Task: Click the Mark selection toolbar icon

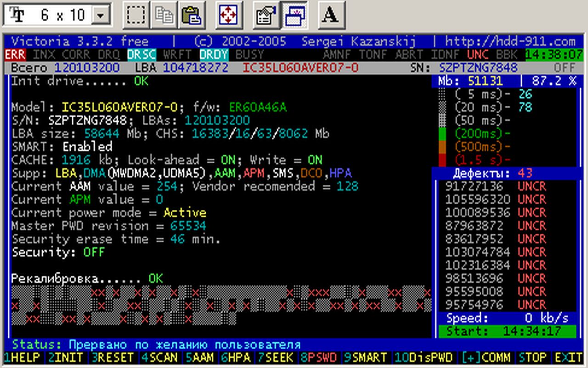Action: 136,15
